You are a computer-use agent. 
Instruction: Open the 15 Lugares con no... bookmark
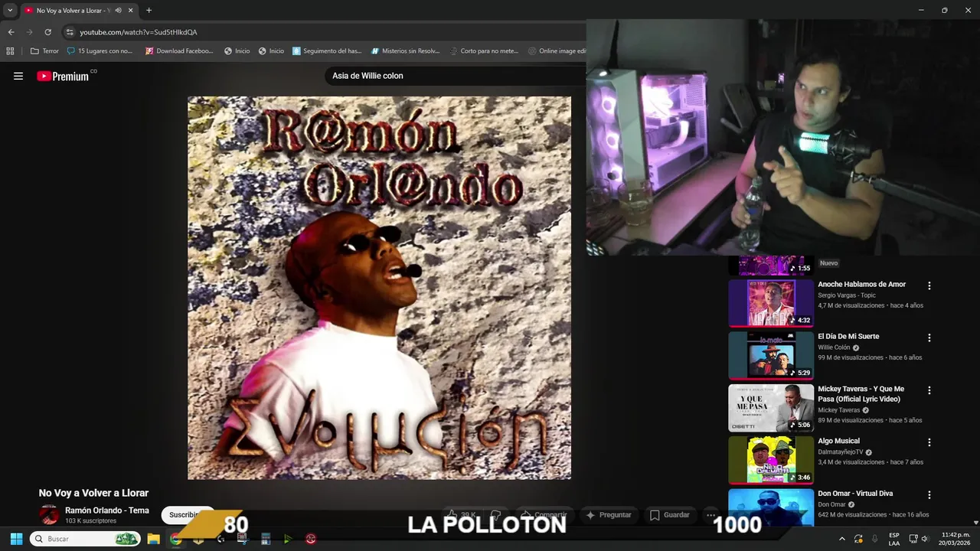coord(100,51)
